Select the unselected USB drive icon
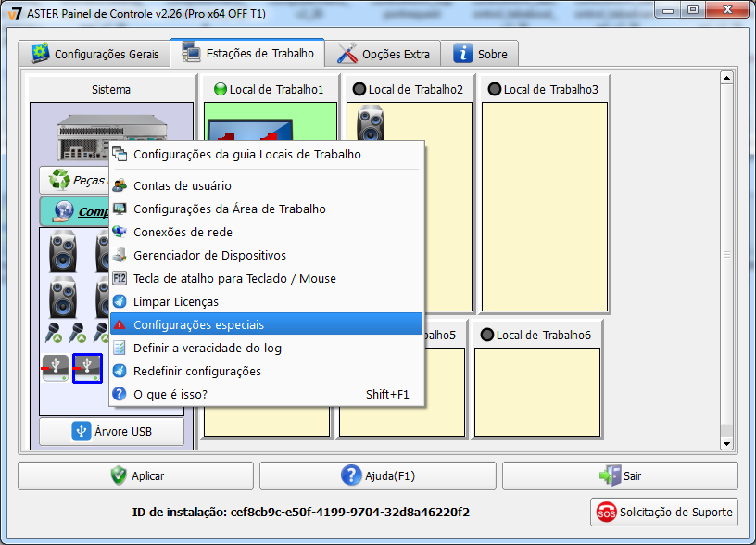 [x=56, y=368]
